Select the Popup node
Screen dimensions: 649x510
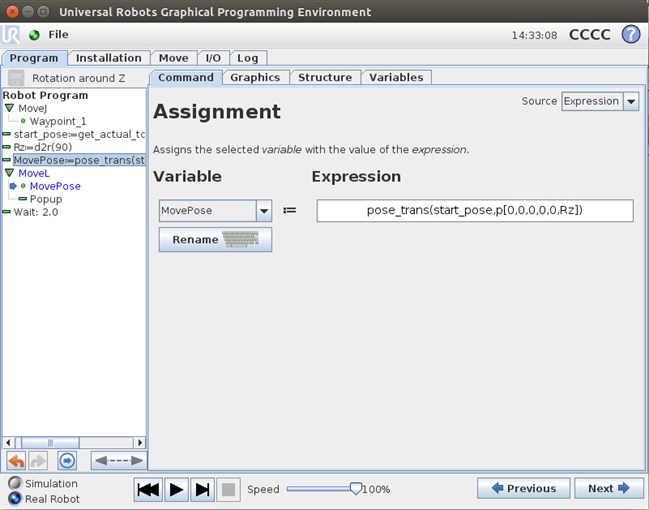(46, 199)
